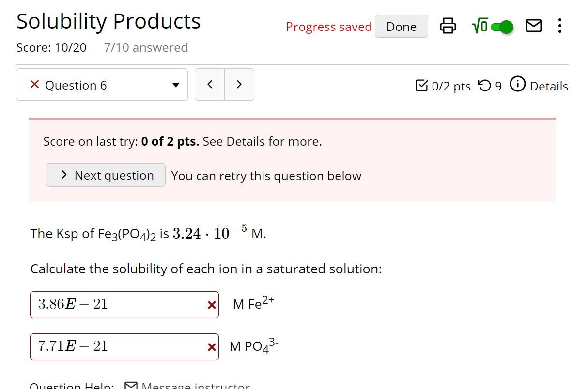Image resolution: width=588 pixels, height=389 pixels.
Task: Open the envelope message icon
Action: coord(533,26)
